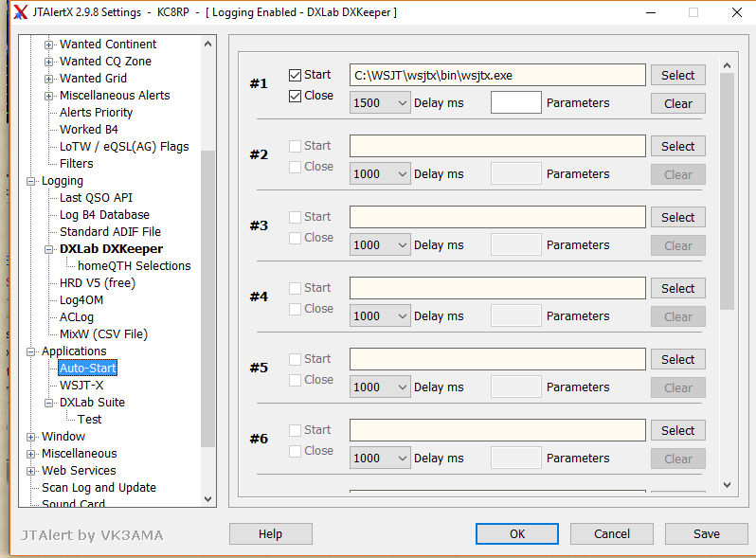Tick the #6 Close checkbox
This screenshot has height=558, width=756.
(x=295, y=451)
